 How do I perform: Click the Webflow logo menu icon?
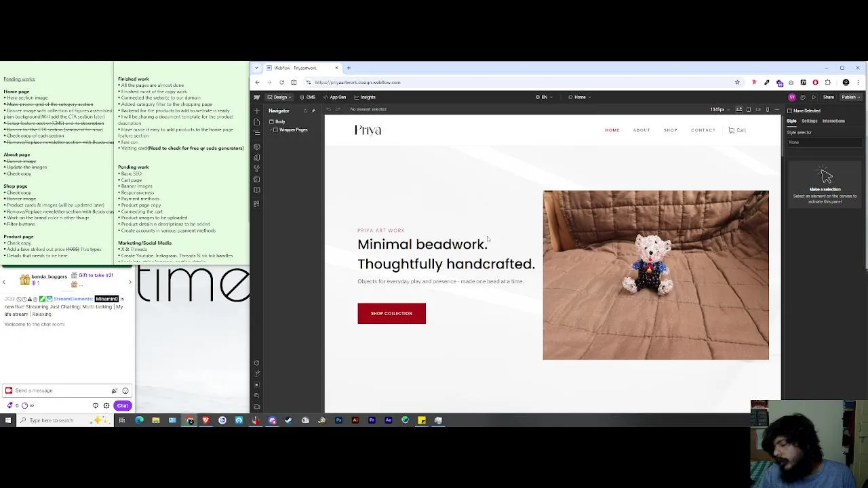pos(257,97)
